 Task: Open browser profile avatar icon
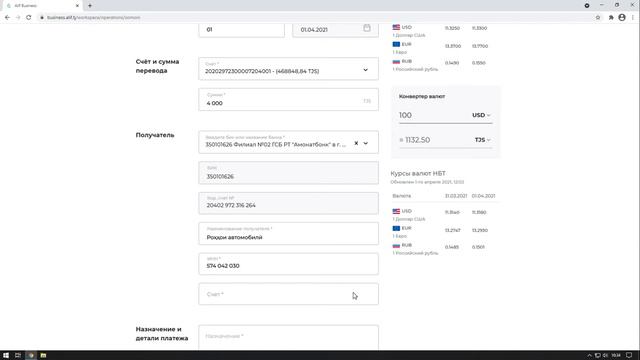click(x=622, y=18)
